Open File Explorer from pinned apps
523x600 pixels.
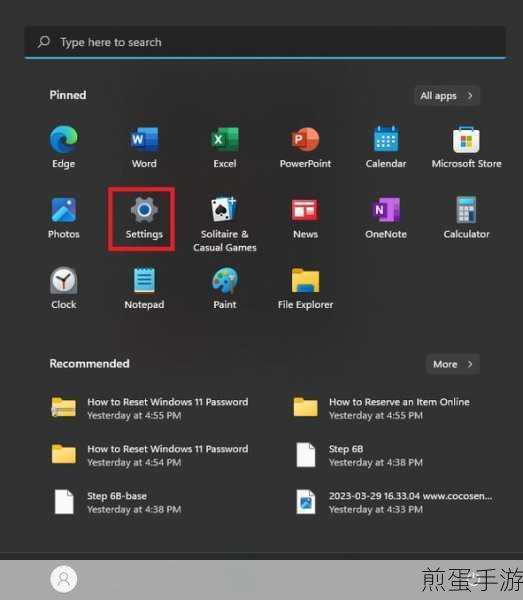(305, 288)
